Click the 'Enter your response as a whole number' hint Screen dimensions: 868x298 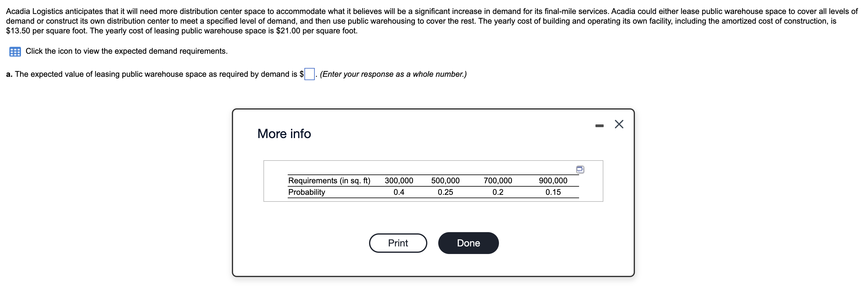coord(393,74)
